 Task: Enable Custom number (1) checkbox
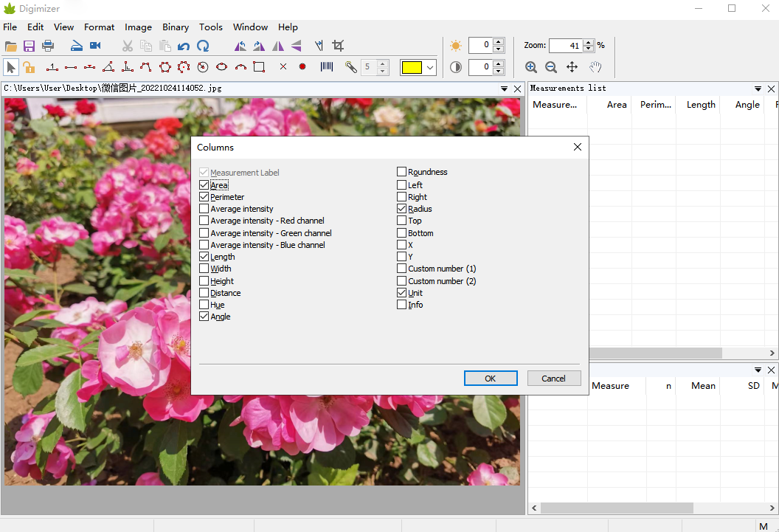401,269
